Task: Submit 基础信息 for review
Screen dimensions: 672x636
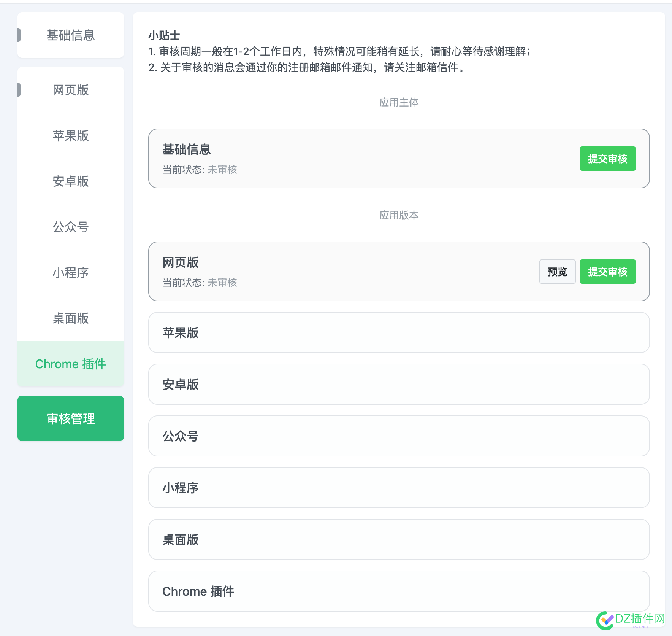Action: pyautogui.click(x=607, y=159)
